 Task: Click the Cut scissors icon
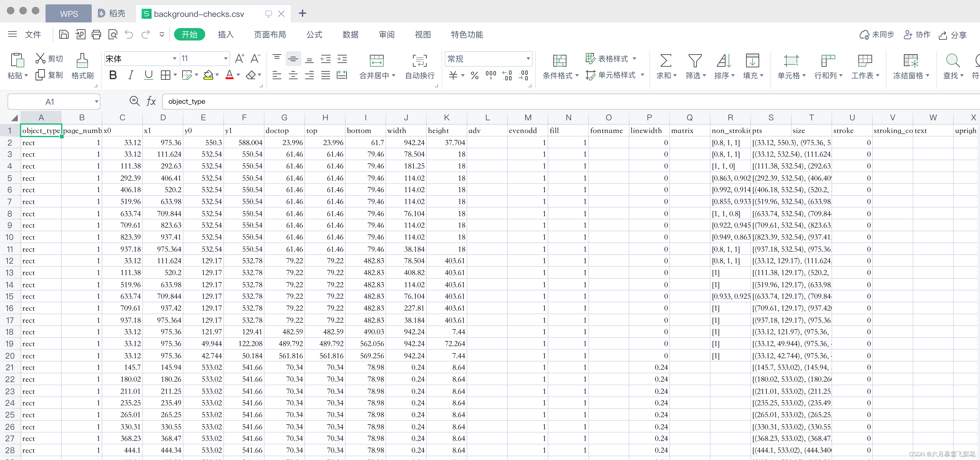click(40, 58)
